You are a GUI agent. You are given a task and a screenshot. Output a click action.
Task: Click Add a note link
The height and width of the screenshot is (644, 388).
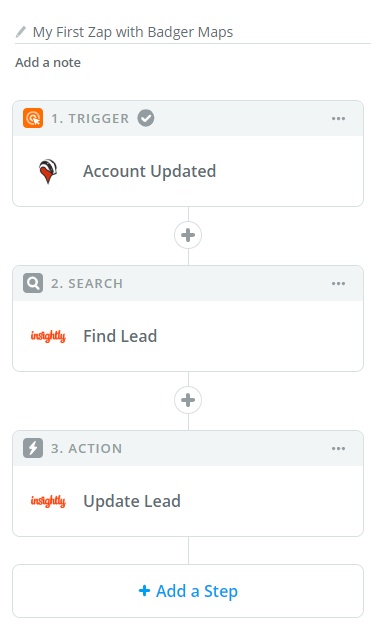48,62
